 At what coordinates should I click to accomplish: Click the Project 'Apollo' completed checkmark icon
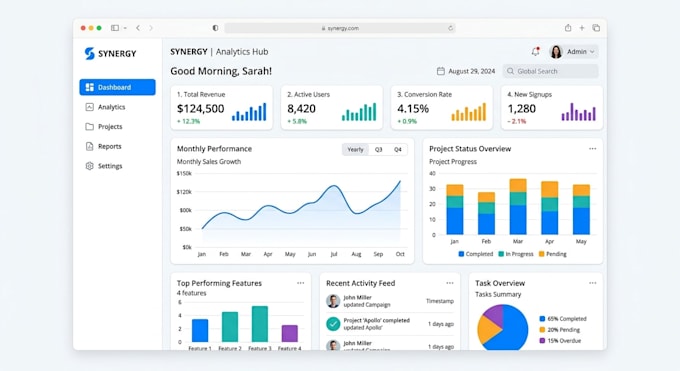pos(333,324)
